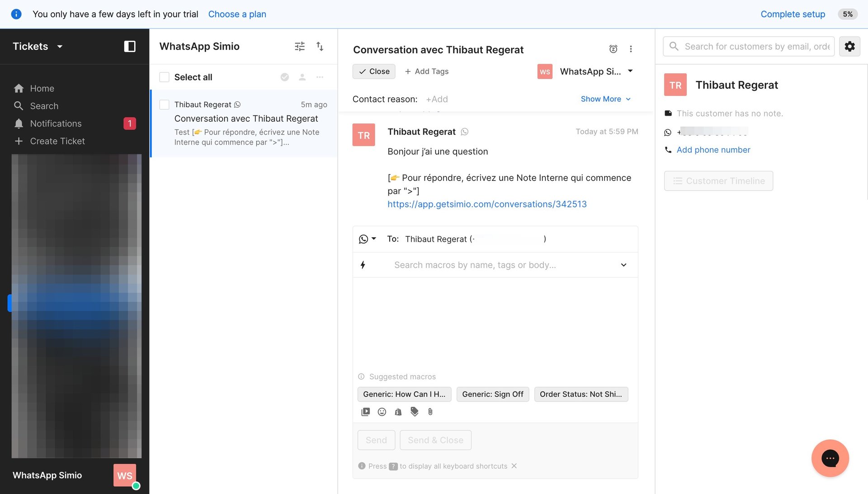Open Notifications in the sidebar
The width and height of the screenshot is (868, 494).
pos(56,123)
